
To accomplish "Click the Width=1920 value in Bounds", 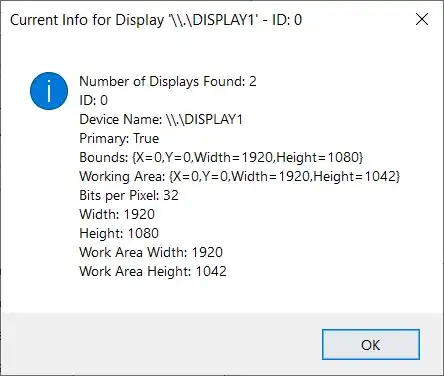I will 233,157.
